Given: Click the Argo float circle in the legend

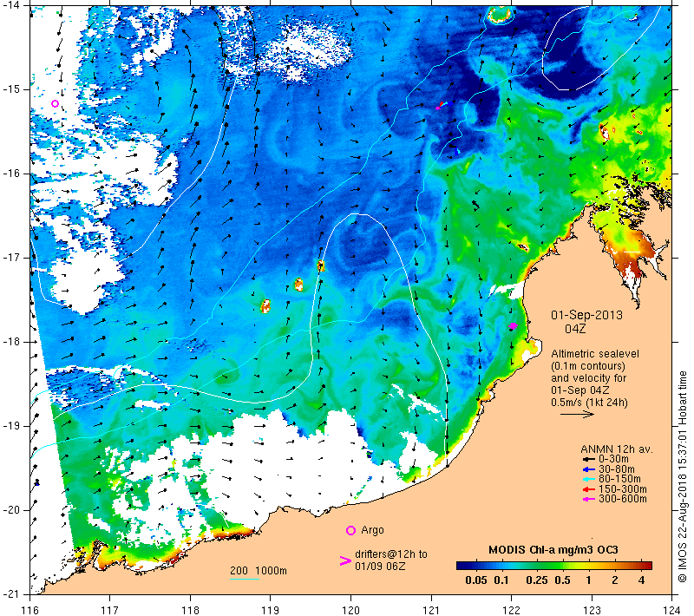Looking at the screenshot, I should pyautogui.click(x=350, y=530).
